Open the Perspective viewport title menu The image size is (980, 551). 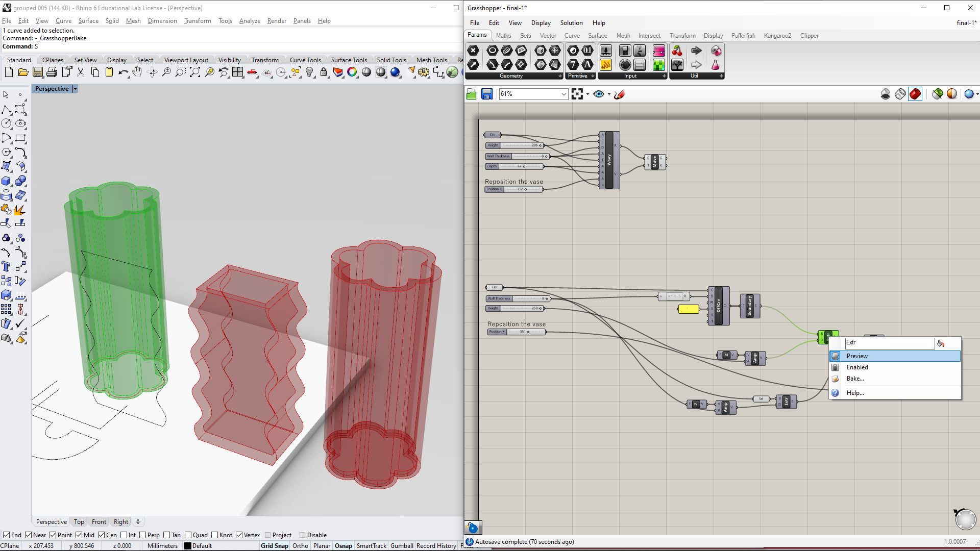click(x=75, y=88)
